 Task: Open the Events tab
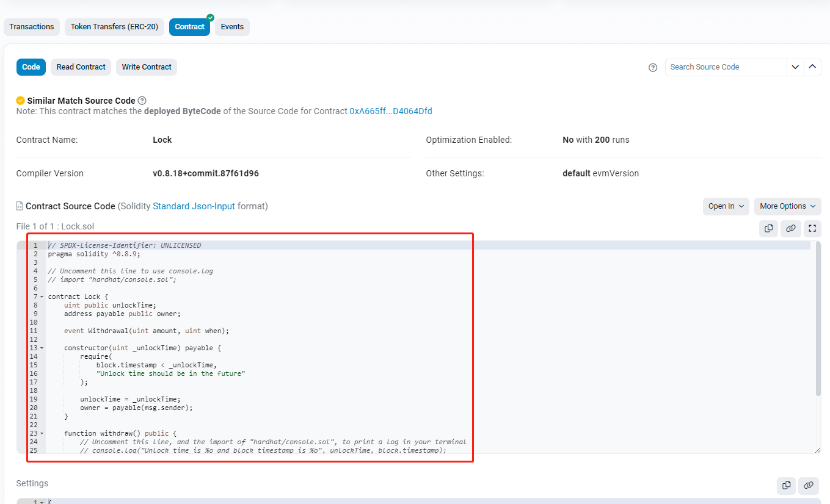[x=232, y=27]
